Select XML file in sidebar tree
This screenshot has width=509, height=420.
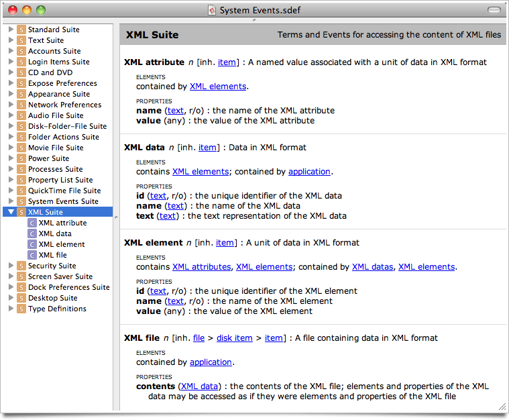pos(52,256)
